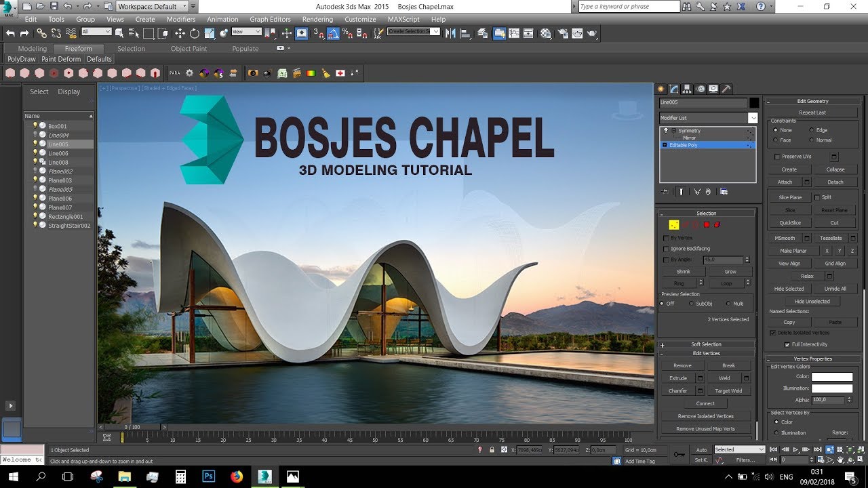
Task: Toggle the lightbulb on the Symmetry modifier
Action: pos(665,130)
